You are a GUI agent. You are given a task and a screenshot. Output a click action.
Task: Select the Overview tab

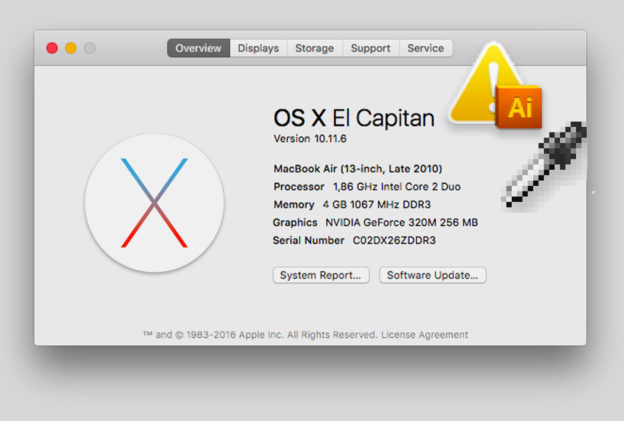click(x=198, y=48)
